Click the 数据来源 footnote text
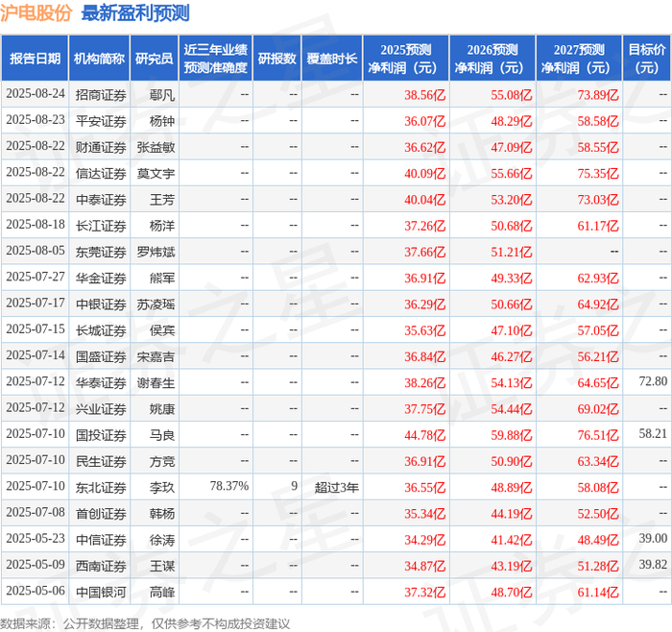This screenshot has width=672, height=632. point(145,623)
